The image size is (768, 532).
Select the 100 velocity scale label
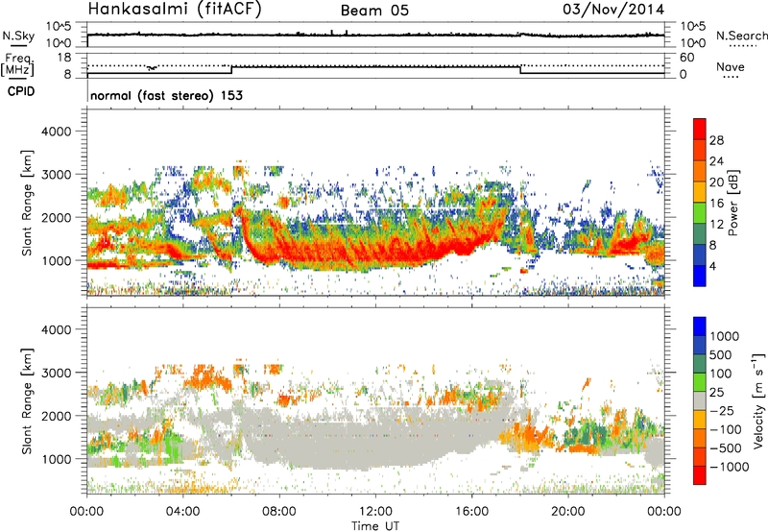(721, 374)
